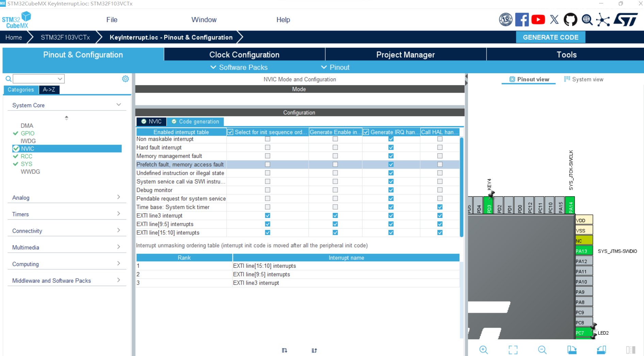
Task: Open the search settings gear icon
Action: 125,79
